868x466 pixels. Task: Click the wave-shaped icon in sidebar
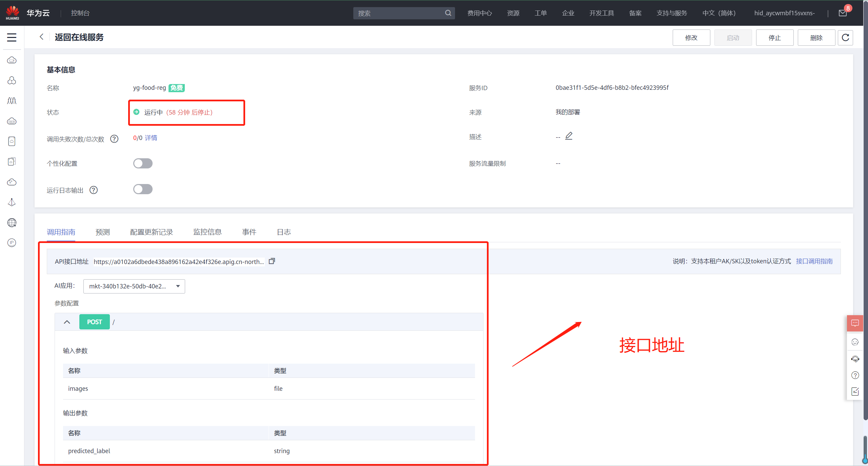[x=12, y=101]
